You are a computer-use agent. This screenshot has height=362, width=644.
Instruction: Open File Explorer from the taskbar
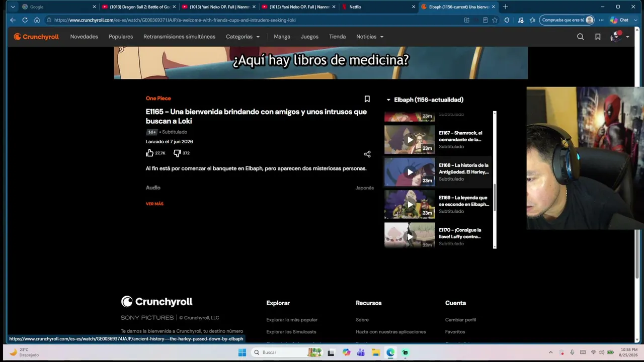pos(375,352)
